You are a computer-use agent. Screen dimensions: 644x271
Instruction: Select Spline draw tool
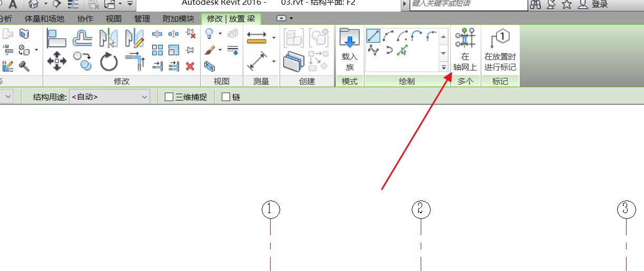[373, 51]
